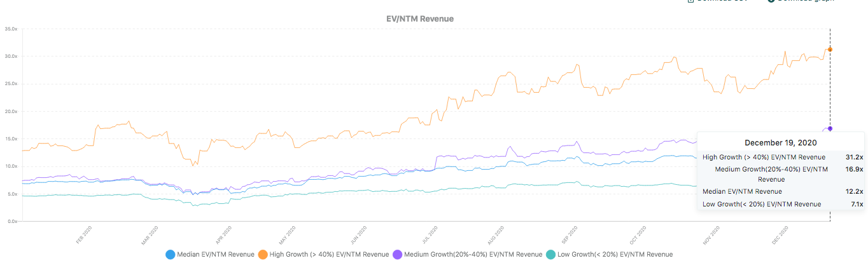Click the 25.0x y-axis label
Viewport: 868px width, 263px height.
(11, 84)
